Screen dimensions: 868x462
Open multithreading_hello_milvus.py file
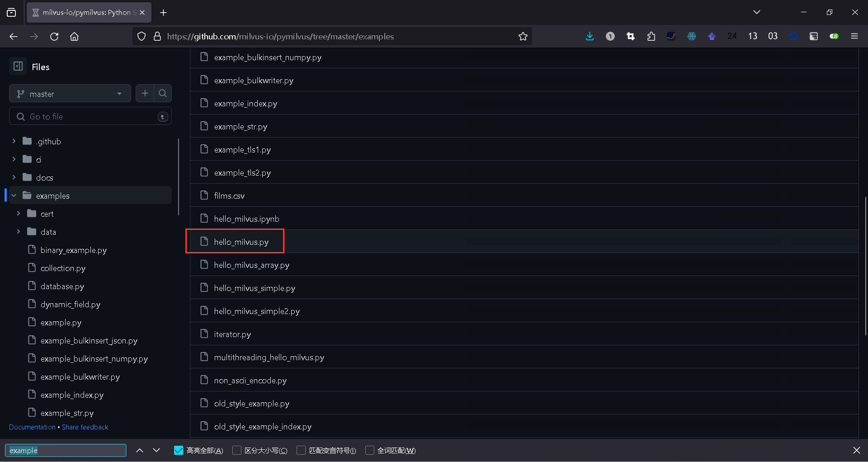[x=269, y=357]
